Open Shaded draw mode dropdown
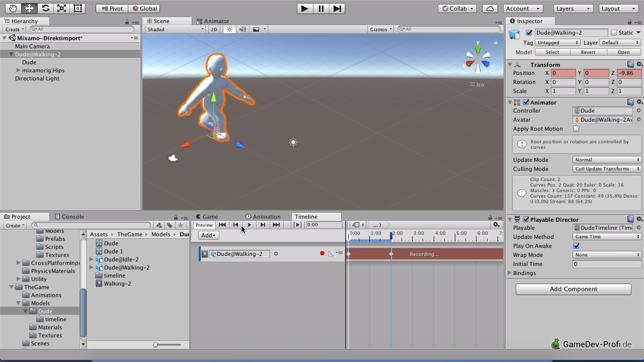The width and height of the screenshot is (644, 362). coord(175,29)
